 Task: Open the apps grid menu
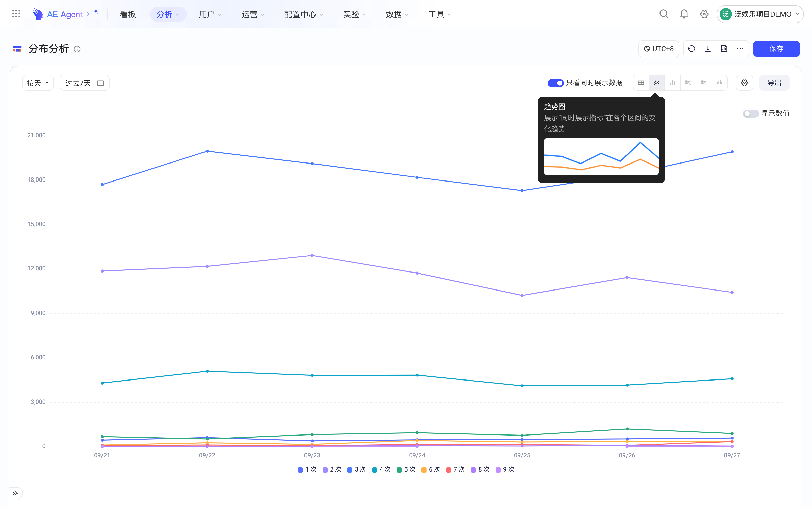(x=16, y=14)
